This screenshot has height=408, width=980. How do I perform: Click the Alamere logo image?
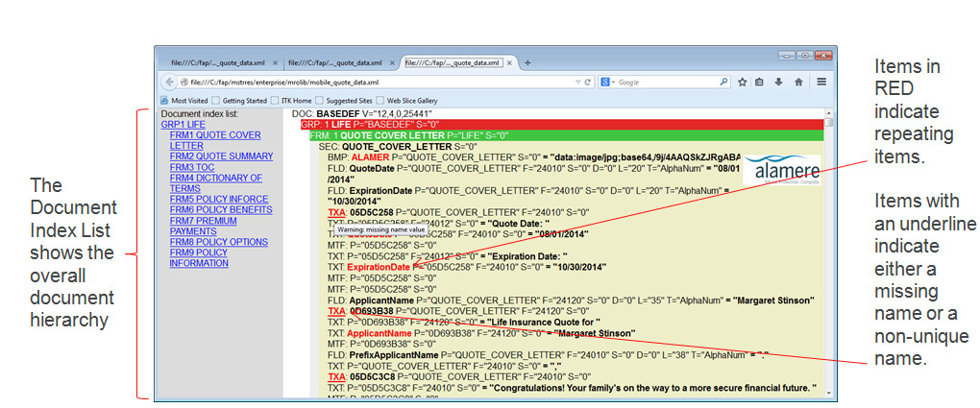(782, 168)
